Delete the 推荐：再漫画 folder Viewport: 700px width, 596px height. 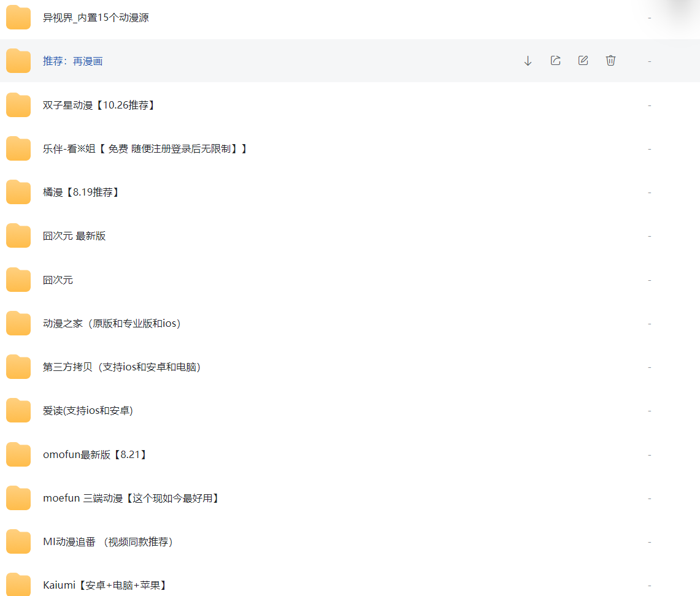pos(610,60)
